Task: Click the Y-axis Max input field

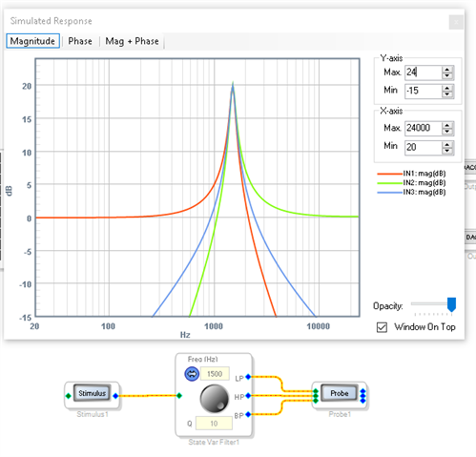Action: 423,73
